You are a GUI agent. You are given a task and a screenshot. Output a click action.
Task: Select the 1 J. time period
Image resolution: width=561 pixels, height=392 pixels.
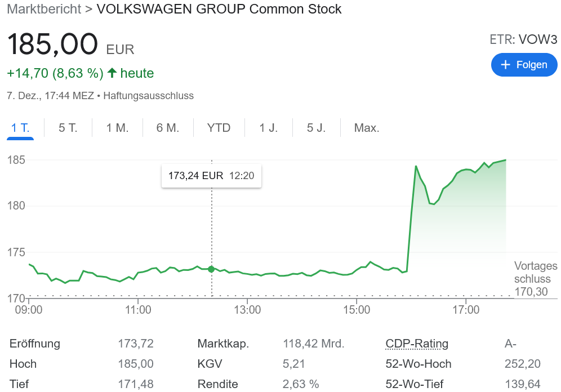pos(269,128)
